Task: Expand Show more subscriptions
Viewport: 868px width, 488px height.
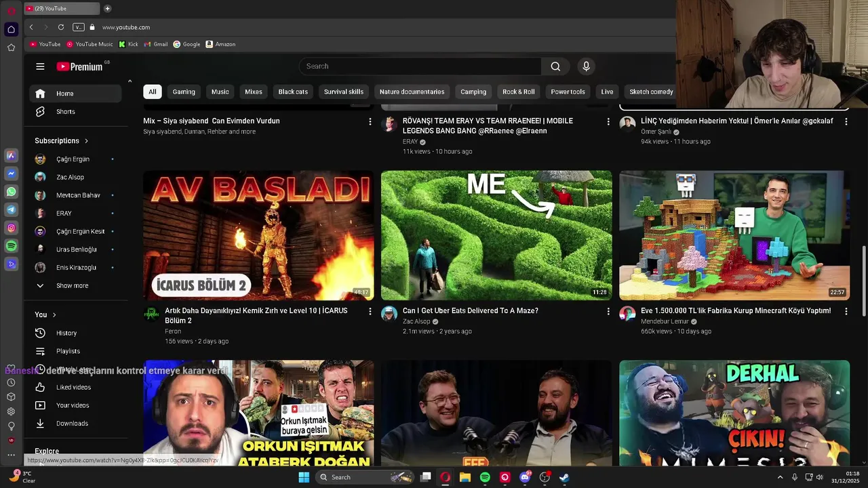Action: tap(75, 285)
